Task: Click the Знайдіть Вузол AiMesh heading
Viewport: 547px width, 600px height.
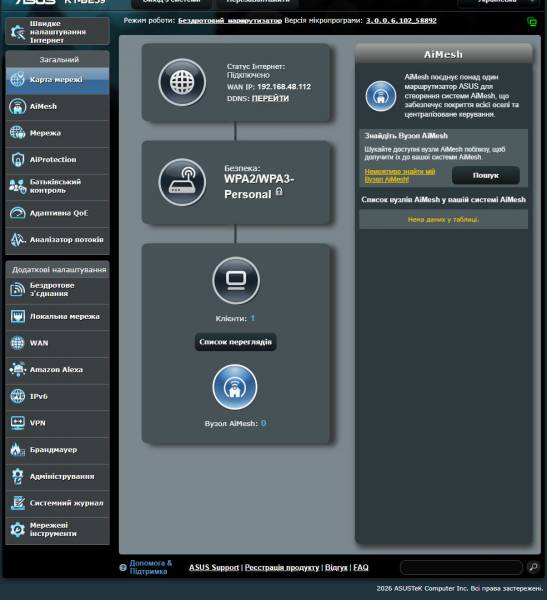Action: click(406, 136)
